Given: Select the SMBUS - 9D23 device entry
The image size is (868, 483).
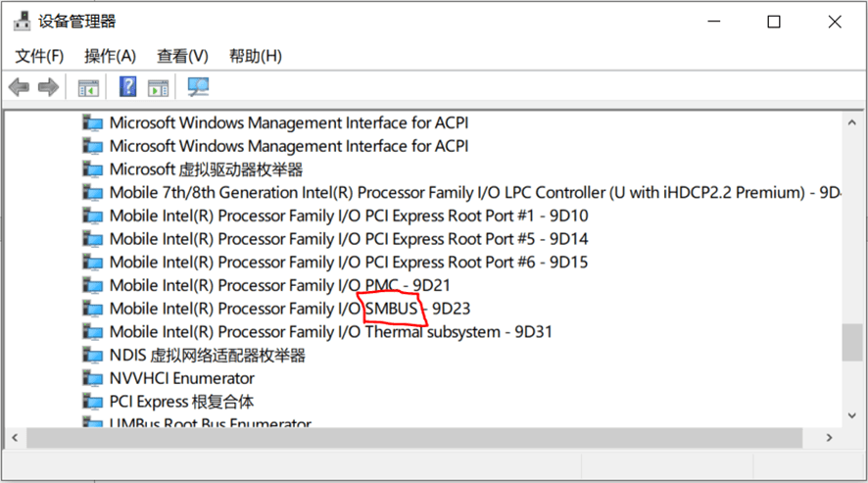Looking at the screenshot, I should [296, 309].
